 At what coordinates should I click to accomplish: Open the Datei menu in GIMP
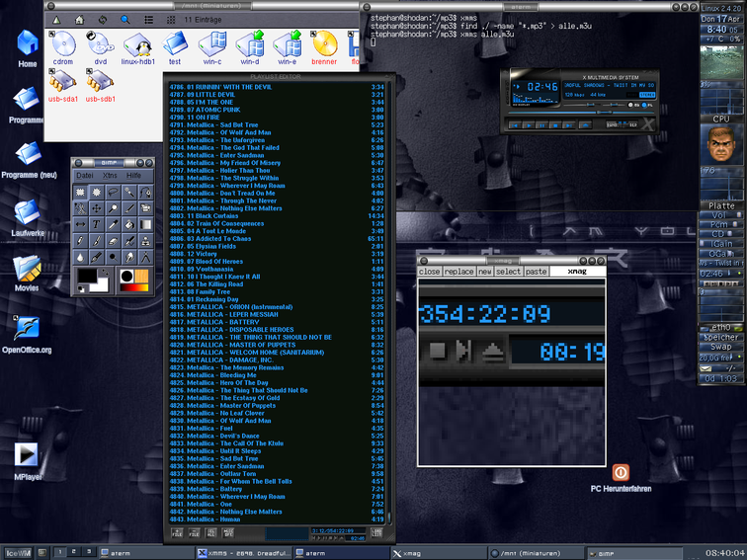click(x=85, y=175)
